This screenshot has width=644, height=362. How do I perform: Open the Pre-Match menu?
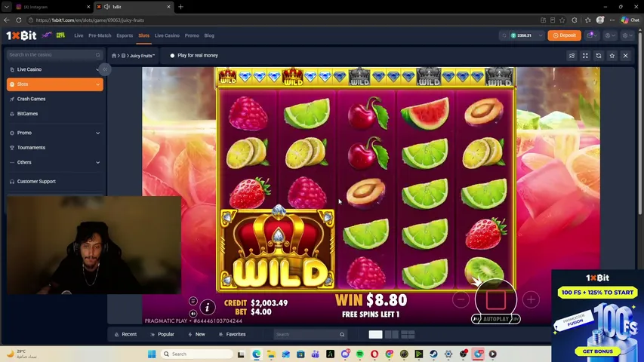coord(100,35)
